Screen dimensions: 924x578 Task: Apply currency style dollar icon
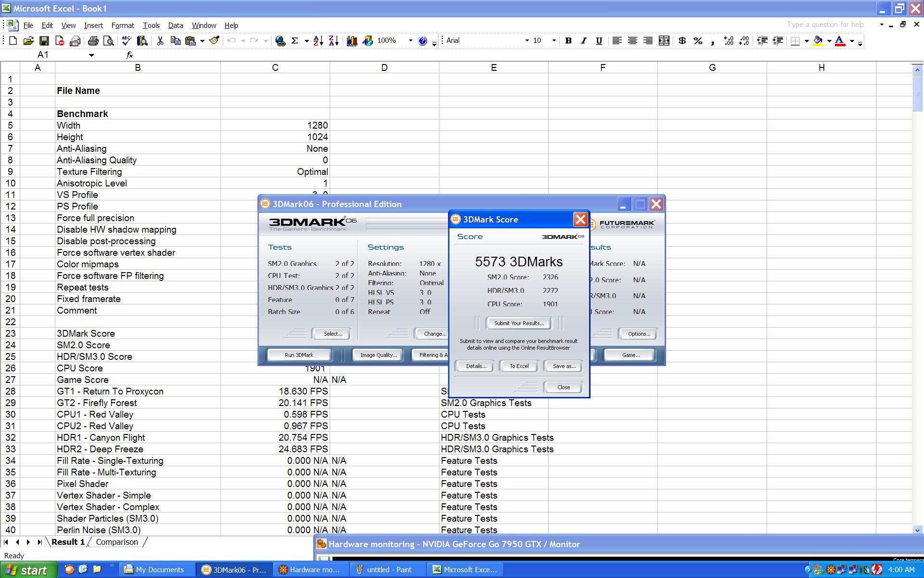point(682,41)
